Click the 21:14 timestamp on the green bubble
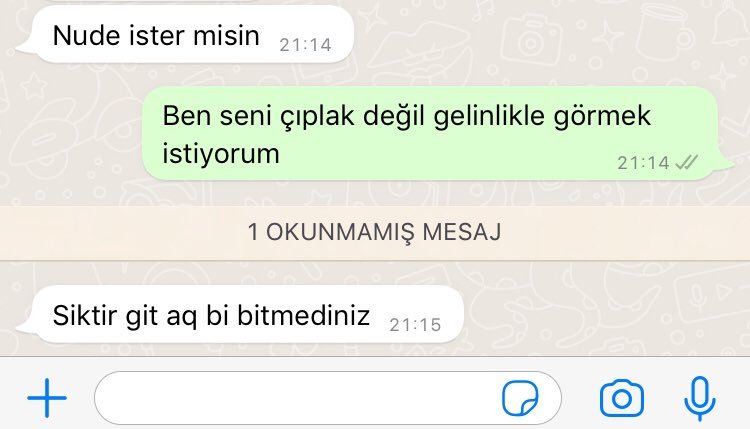Image resolution: width=750 pixels, height=429 pixels. 643,163
